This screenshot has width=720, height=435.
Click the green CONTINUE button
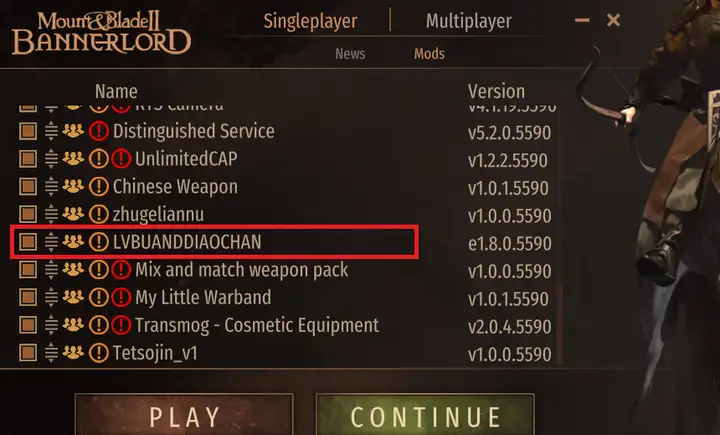pos(425,415)
